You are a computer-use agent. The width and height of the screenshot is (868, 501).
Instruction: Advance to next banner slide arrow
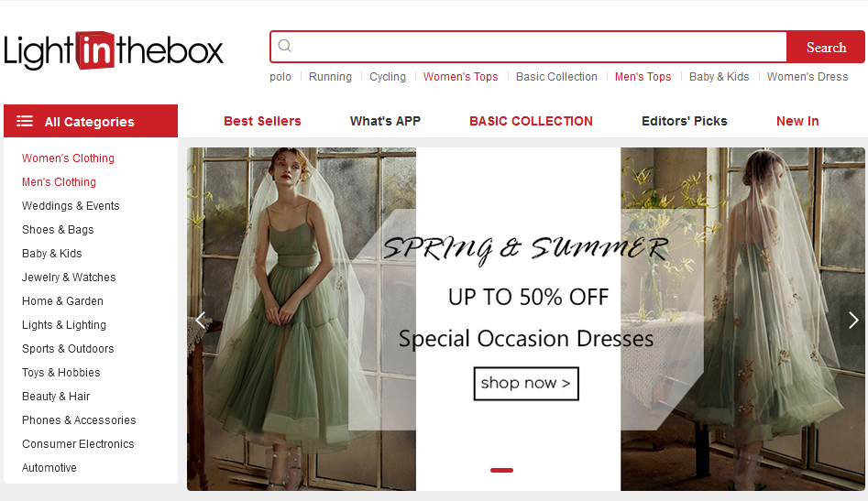[x=852, y=320]
